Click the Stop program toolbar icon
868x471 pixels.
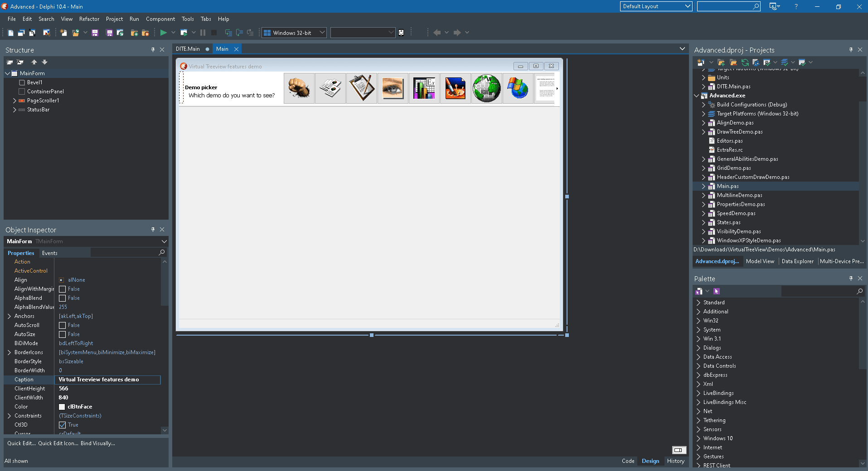pyautogui.click(x=214, y=33)
